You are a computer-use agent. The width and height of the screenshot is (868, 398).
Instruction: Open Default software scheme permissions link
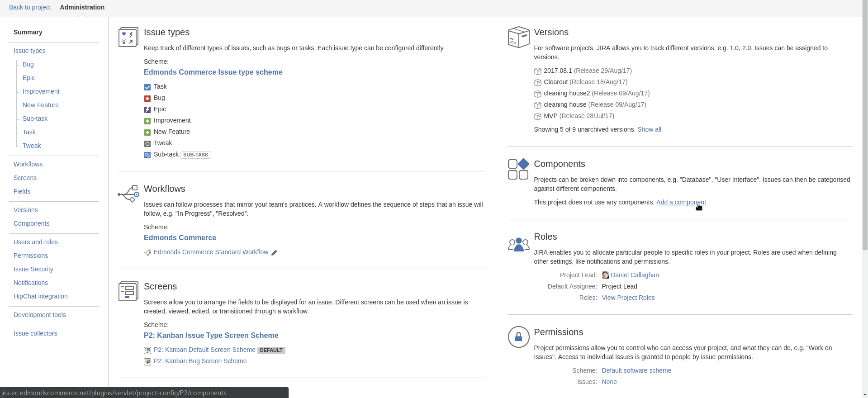pyautogui.click(x=636, y=370)
